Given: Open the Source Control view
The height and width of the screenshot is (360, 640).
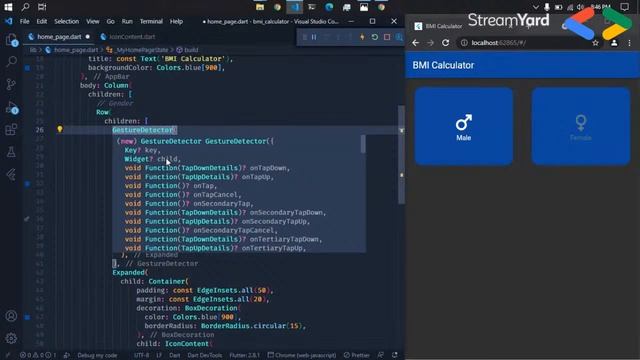Looking at the screenshot, I should point(11,84).
